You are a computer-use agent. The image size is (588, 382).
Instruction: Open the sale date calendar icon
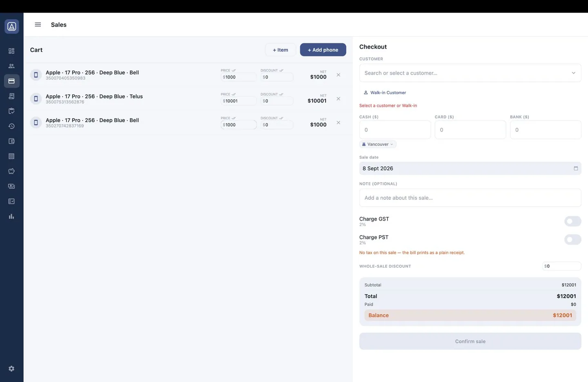click(576, 168)
